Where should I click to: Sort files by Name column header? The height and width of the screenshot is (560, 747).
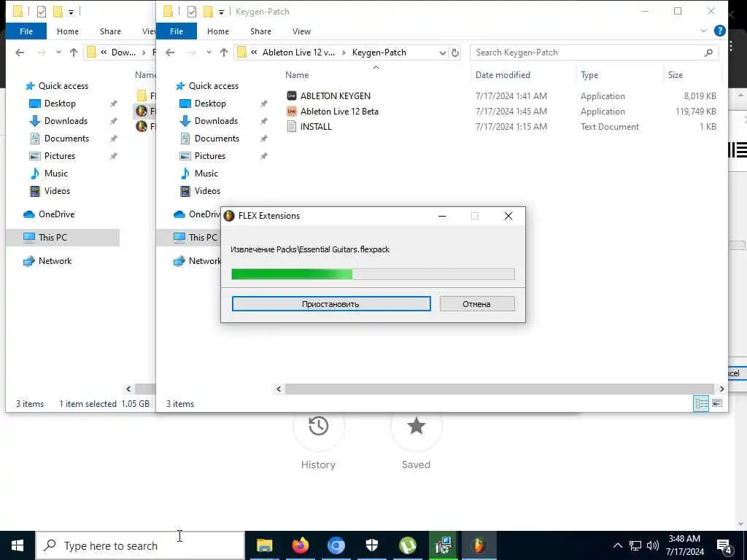[297, 75]
